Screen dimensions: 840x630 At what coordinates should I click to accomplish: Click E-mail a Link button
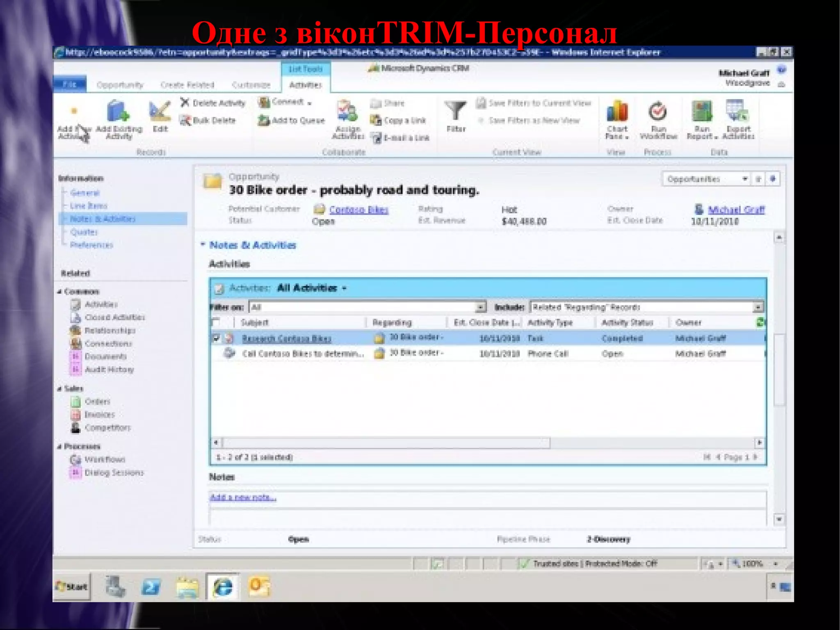tap(400, 138)
